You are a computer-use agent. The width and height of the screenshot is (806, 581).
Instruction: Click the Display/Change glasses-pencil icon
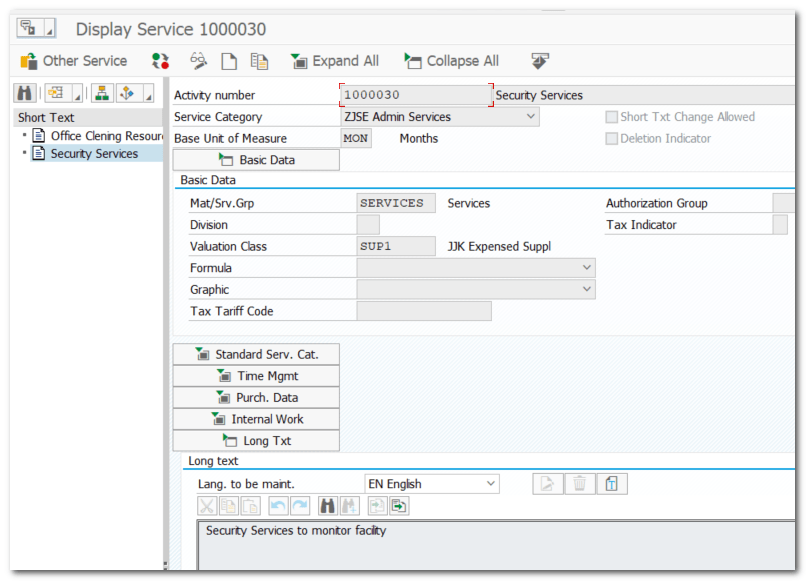click(x=198, y=61)
